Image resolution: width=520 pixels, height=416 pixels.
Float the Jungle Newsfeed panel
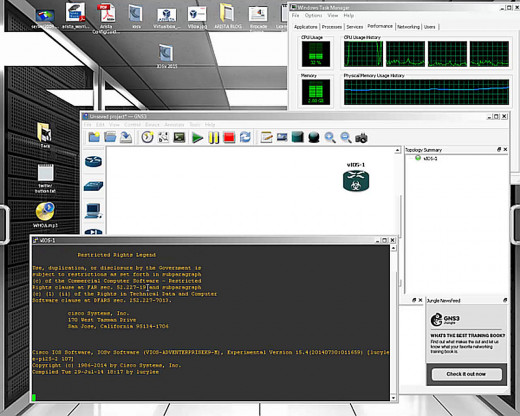tap(505, 300)
